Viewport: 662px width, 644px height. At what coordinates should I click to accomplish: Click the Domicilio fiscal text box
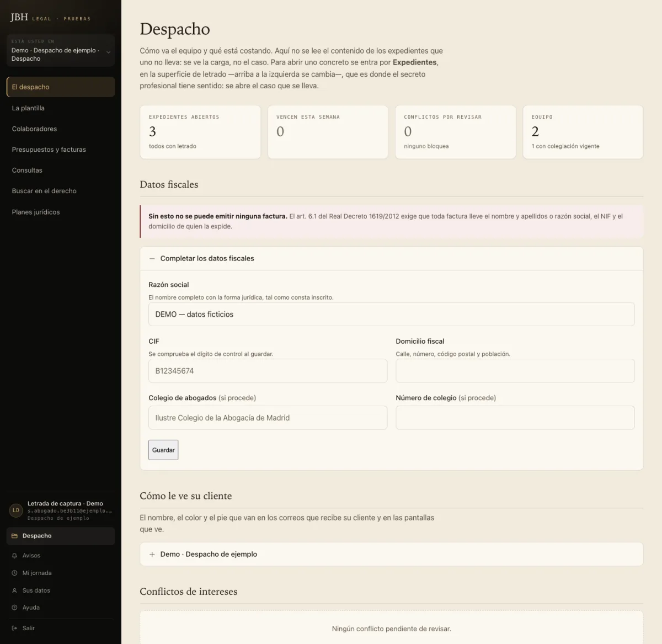click(x=515, y=371)
